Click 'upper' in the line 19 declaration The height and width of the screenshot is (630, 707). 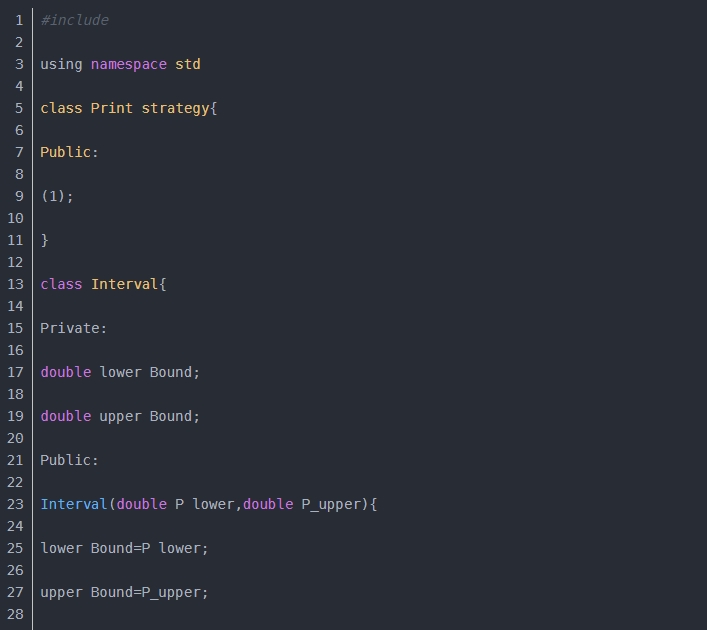pos(120,416)
